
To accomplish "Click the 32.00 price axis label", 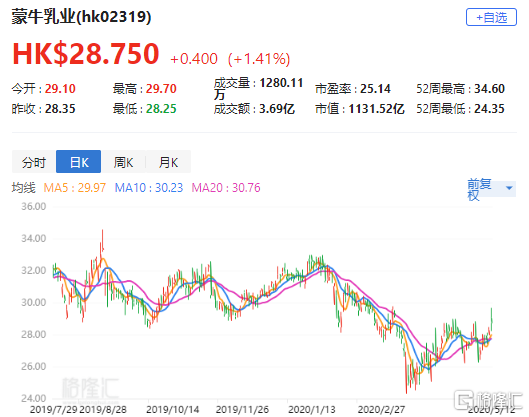I will [33, 271].
